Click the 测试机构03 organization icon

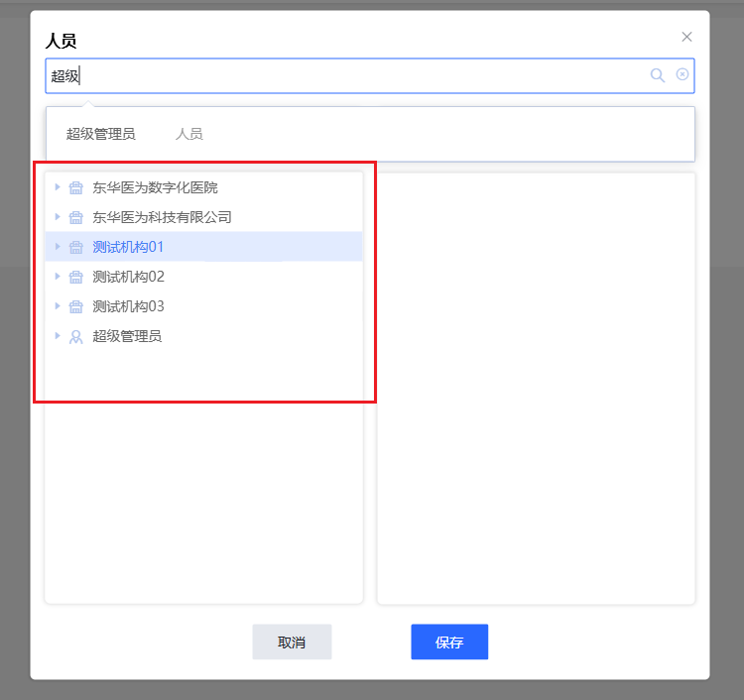coord(75,306)
